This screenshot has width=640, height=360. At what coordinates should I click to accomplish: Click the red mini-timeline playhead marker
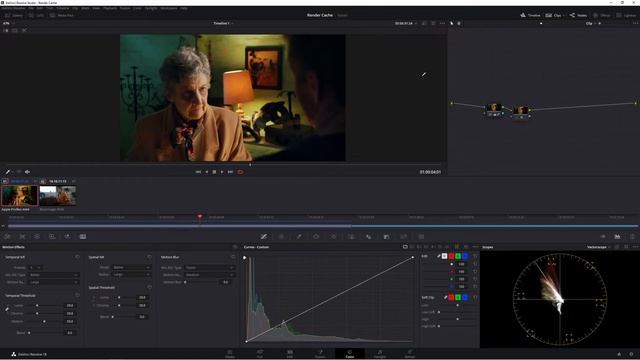click(x=200, y=217)
